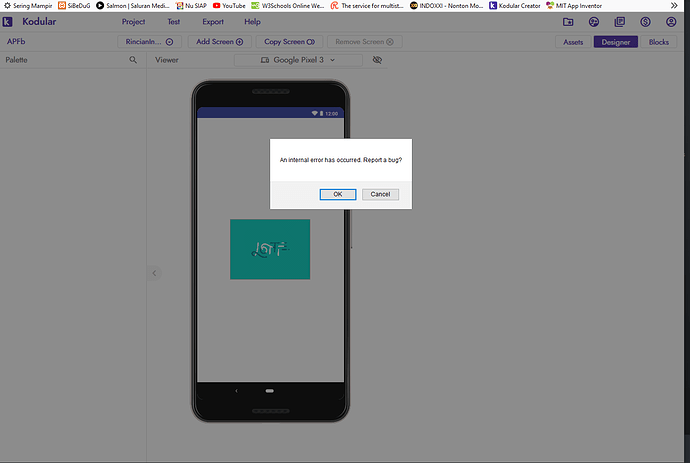Click the Copy Screen button
Viewport: 690px width, 463px height.
tap(289, 42)
